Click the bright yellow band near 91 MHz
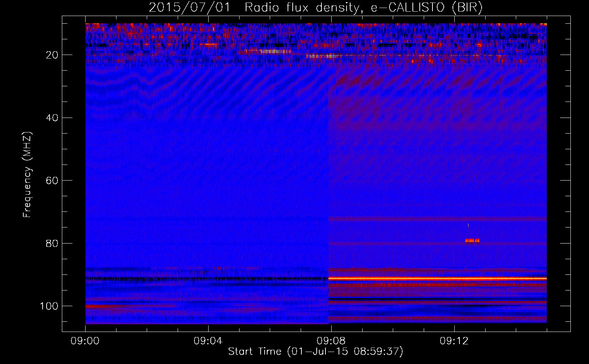The width and height of the screenshot is (589, 364). point(437,278)
